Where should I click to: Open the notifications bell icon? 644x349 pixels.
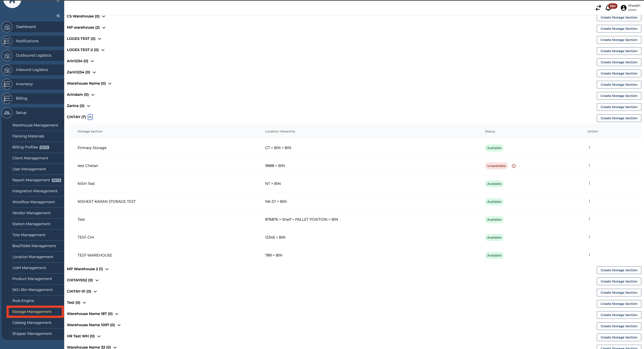608,8
